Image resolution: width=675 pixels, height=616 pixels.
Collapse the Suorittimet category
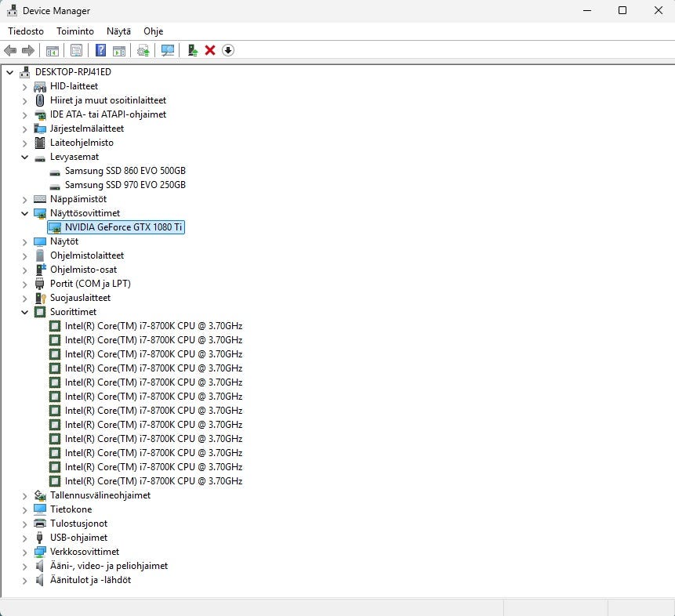[x=24, y=313]
